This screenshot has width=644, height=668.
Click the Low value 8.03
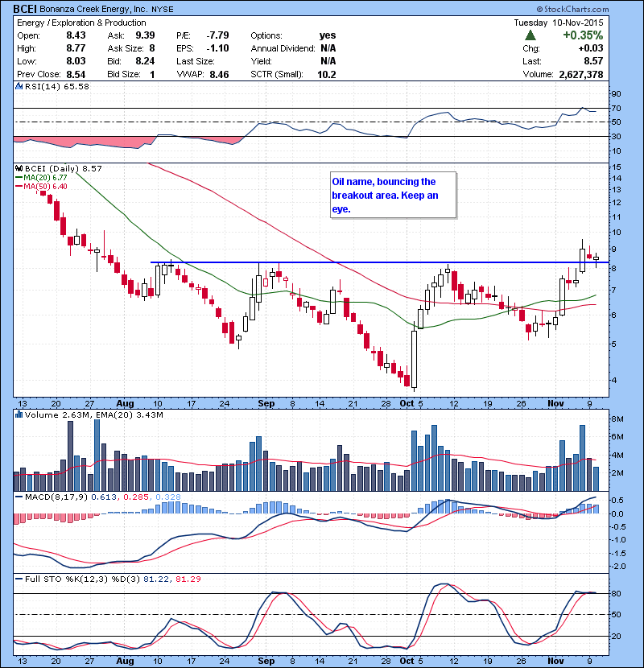click(x=76, y=61)
